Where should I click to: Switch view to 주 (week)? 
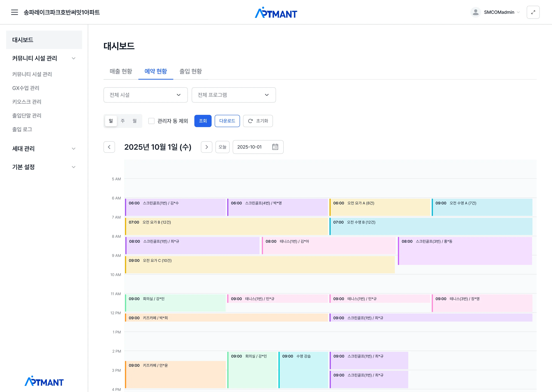[123, 121]
